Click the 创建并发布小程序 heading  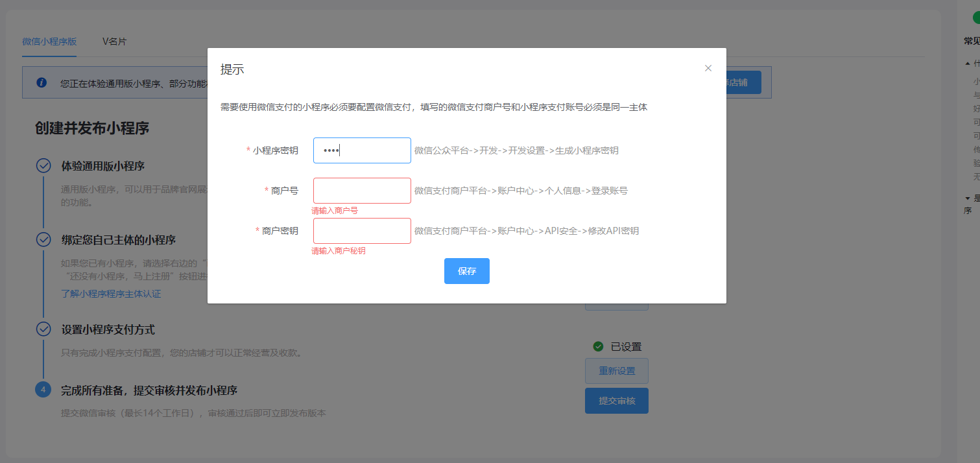(92, 128)
